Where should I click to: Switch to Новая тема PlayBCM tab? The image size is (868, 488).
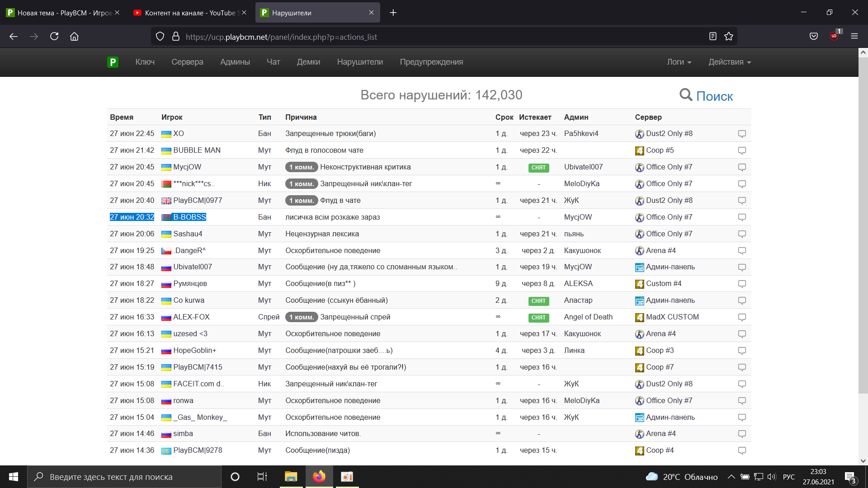point(64,13)
